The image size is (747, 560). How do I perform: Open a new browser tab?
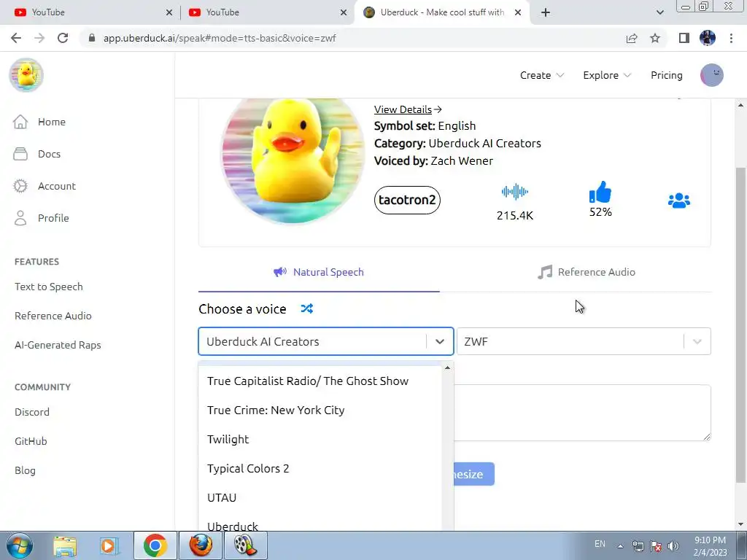tap(546, 12)
